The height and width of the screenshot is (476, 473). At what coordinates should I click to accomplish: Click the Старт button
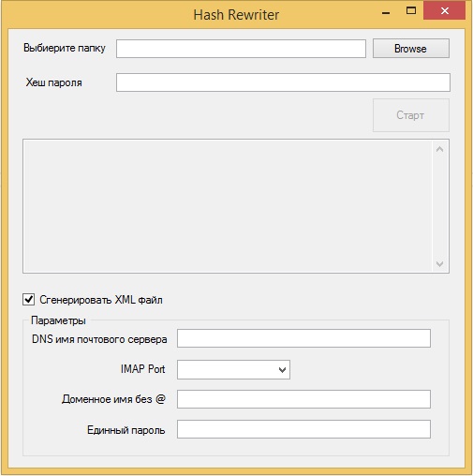411,115
